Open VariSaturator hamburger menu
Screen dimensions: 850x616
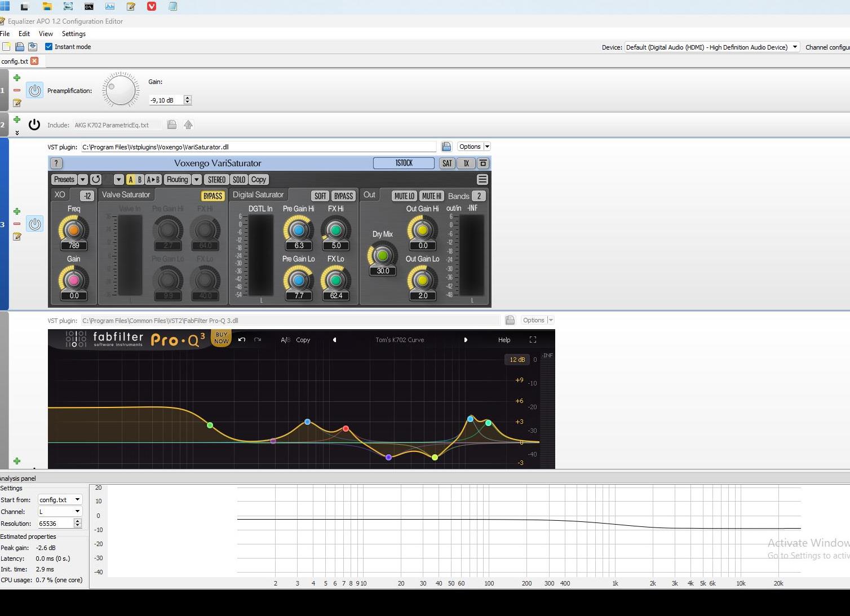tap(482, 179)
